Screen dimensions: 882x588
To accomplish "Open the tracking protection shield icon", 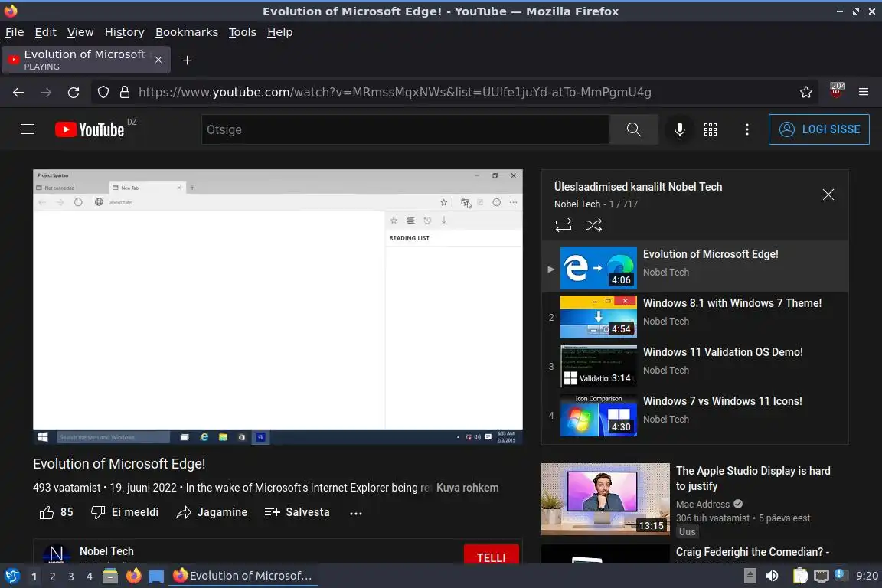I will (x=103, y=93).
